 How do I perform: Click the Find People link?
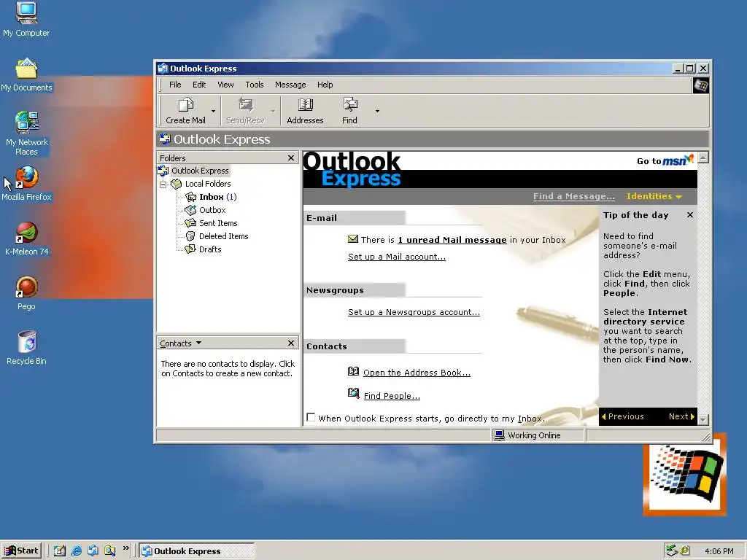click(x=392, y=396)
